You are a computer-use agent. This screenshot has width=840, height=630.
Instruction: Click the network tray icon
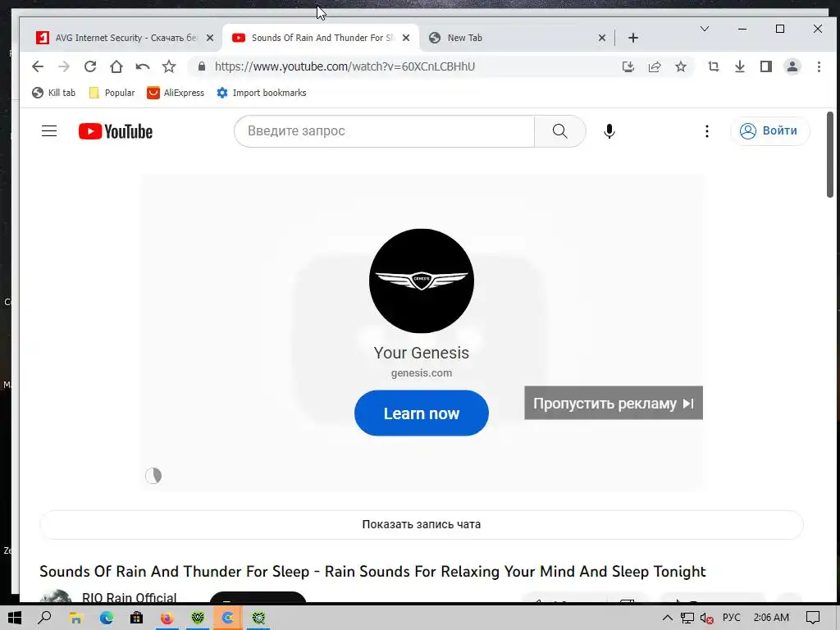tap(687, 619)
